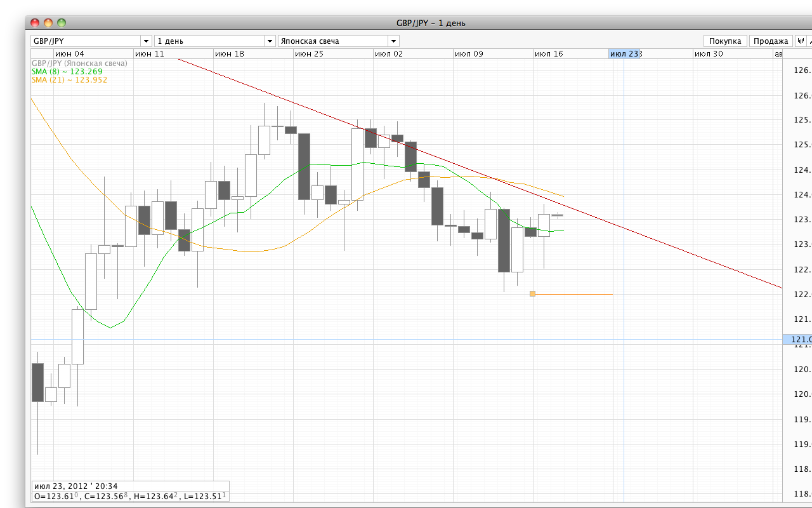The image size is (812, 508).
Task: Click the 'июл 02' date label
Action: 389,54
